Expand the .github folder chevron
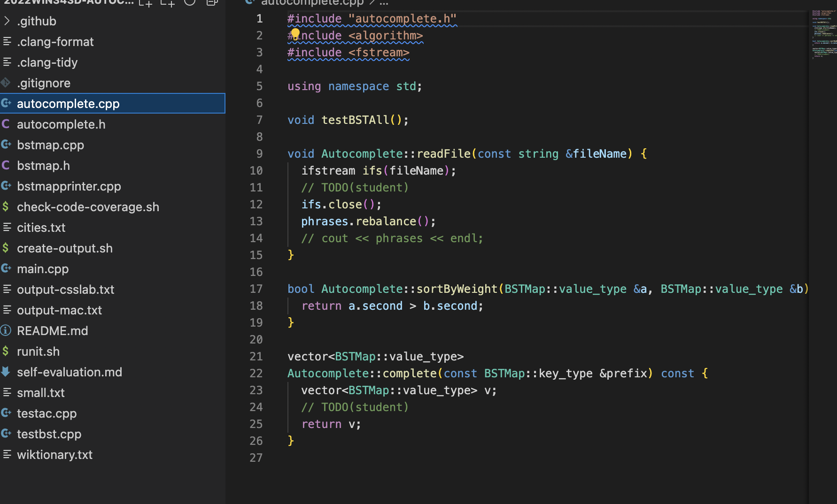 pyautogui.click(x=7, y=21)
